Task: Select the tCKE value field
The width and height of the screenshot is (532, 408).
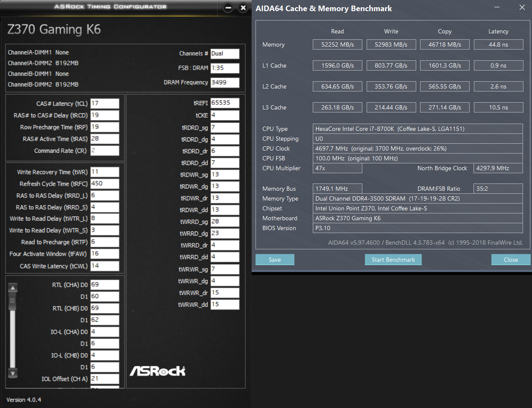Action: 225,115
